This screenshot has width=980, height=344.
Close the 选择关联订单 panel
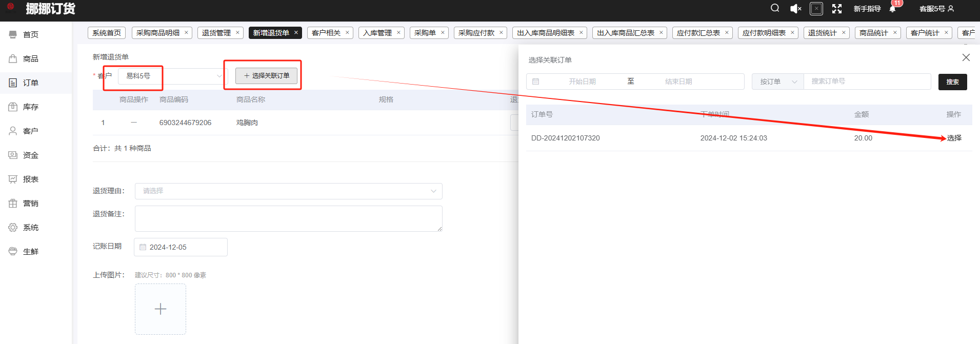click(x=966, y=57)
